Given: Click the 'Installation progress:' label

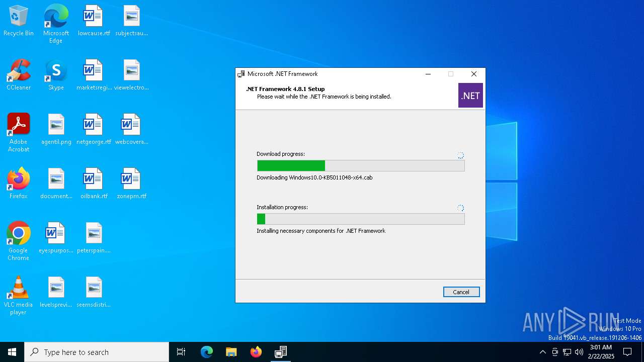Looking at the screenshot, I should click(x=282, y=207).
